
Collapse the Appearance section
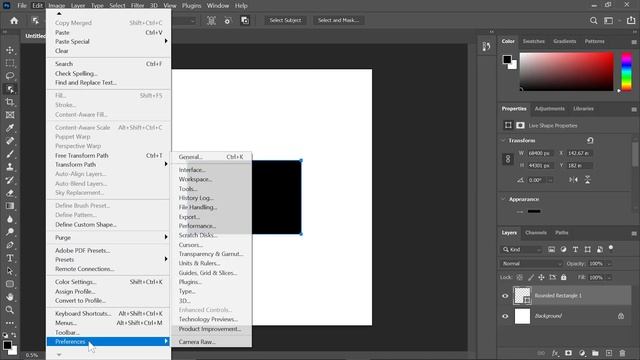pos(503,199)
